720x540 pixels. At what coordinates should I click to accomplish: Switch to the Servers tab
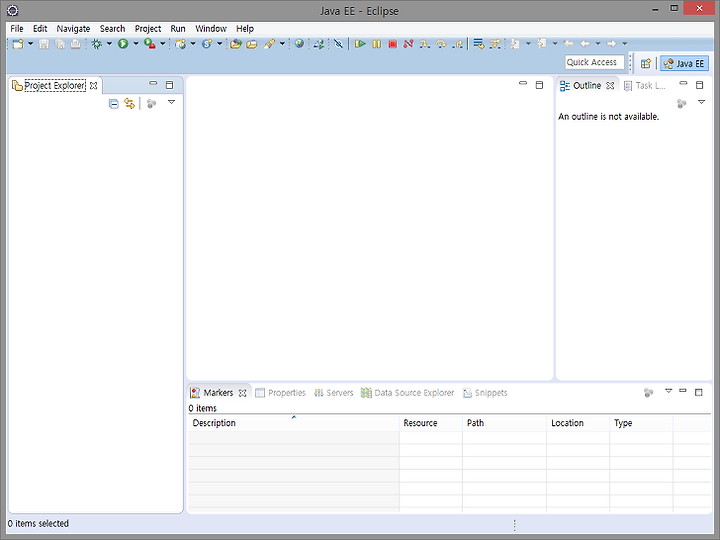[x=334, y=393]
